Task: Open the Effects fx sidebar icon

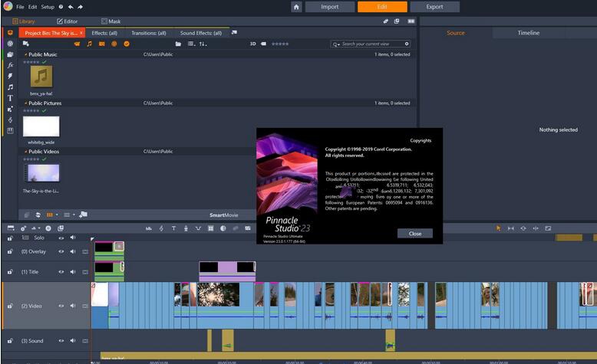Action: coord(10,65)
